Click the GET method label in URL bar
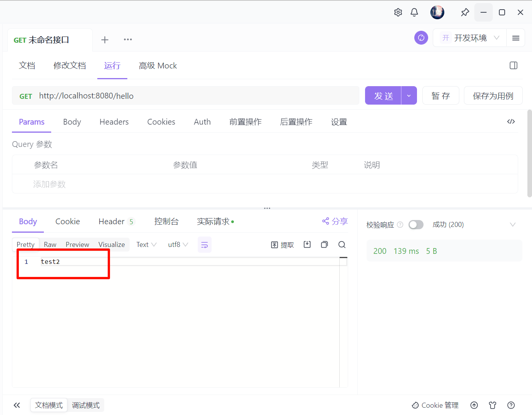This screenshot has height=415, width=532. pyautogui.click(x=26, y=96)
